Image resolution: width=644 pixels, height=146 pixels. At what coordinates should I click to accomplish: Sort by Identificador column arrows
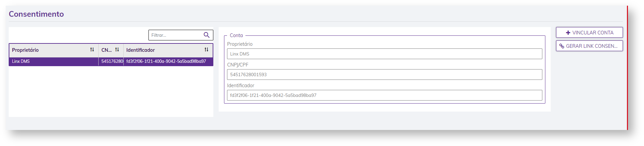[x=206, y=50]
